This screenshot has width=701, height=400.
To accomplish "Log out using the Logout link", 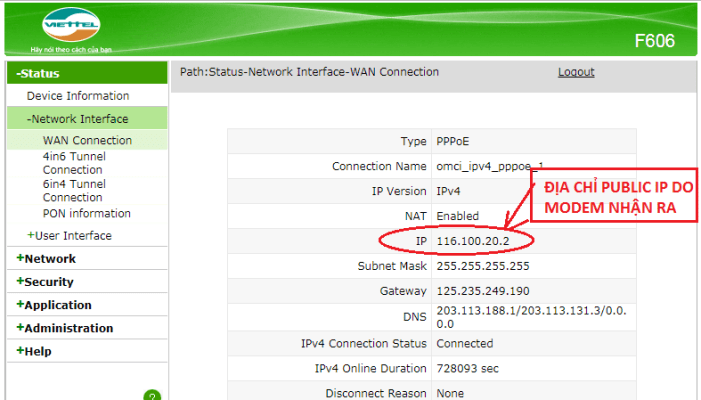I will pos(576,72).
